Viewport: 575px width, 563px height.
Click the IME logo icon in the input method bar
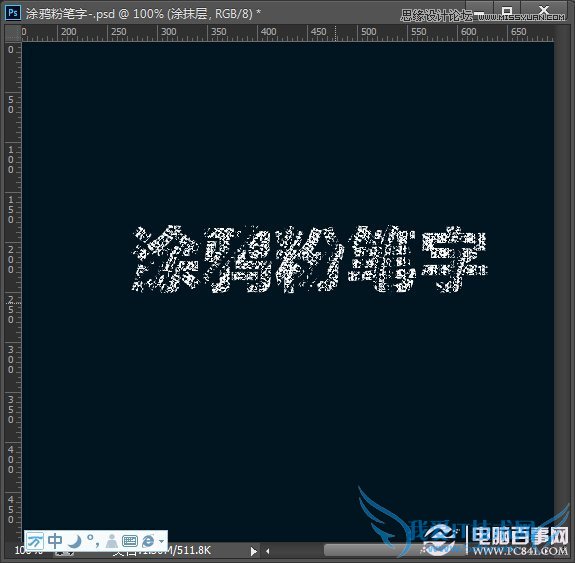click(x=35, y=541)
